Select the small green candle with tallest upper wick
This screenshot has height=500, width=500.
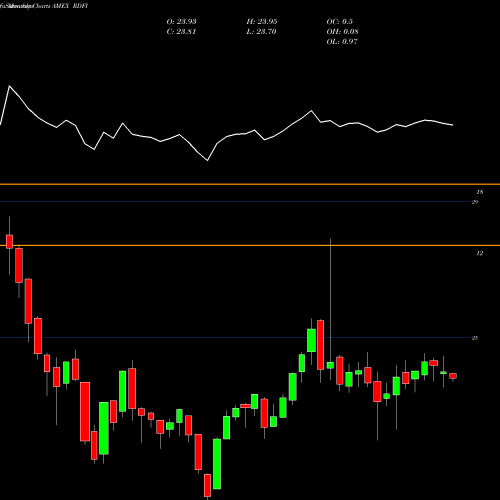tap(330, 365)
